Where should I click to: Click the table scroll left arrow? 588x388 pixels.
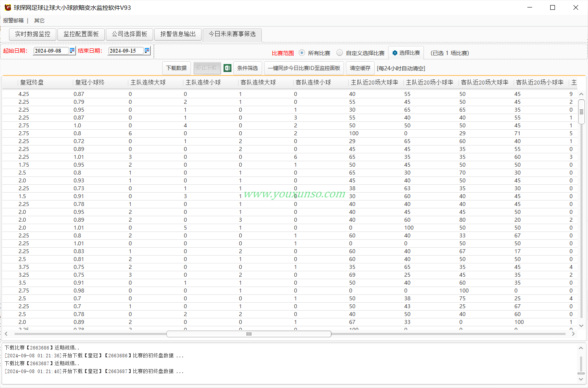tap(6, 334)
